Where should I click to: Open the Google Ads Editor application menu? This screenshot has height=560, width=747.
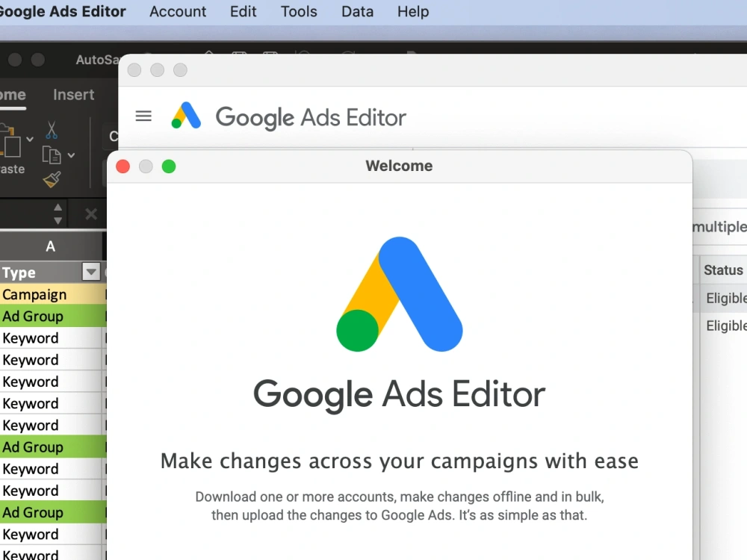pos(63,11)
